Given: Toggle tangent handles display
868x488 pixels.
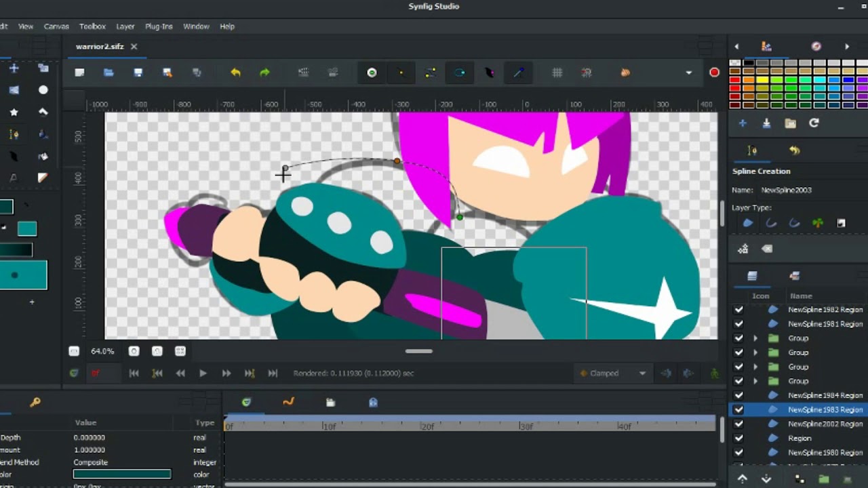Looking at the screenshot, I should point(431,73).
